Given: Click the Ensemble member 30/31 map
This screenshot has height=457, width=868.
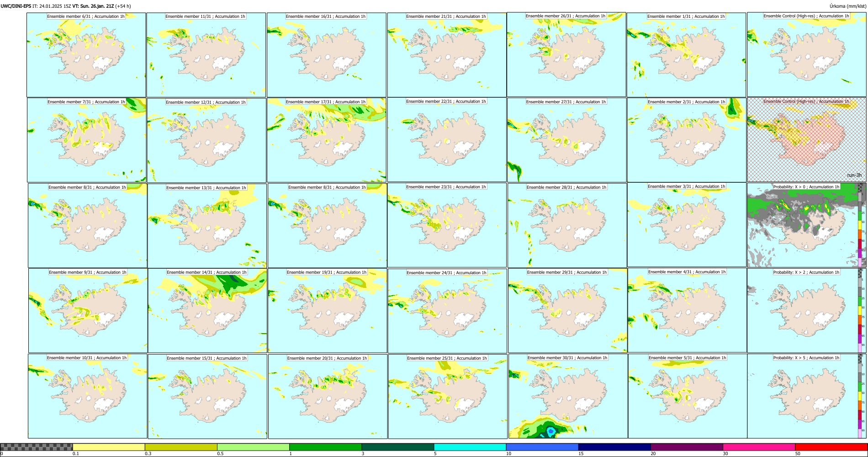Looking at the screenshot, I should (x=568, y=396).
